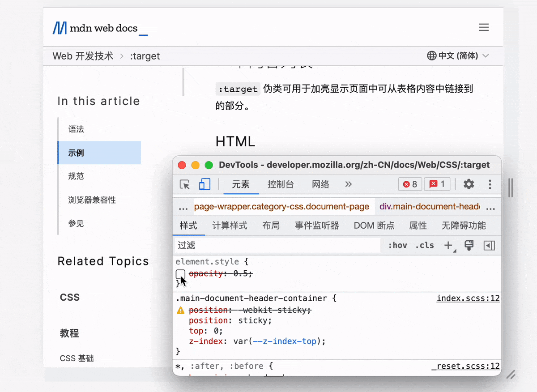The width and height of the screenshot is (537, 392).
Task: Click the 8 errors badge
Action: click(x=410, y=184)
